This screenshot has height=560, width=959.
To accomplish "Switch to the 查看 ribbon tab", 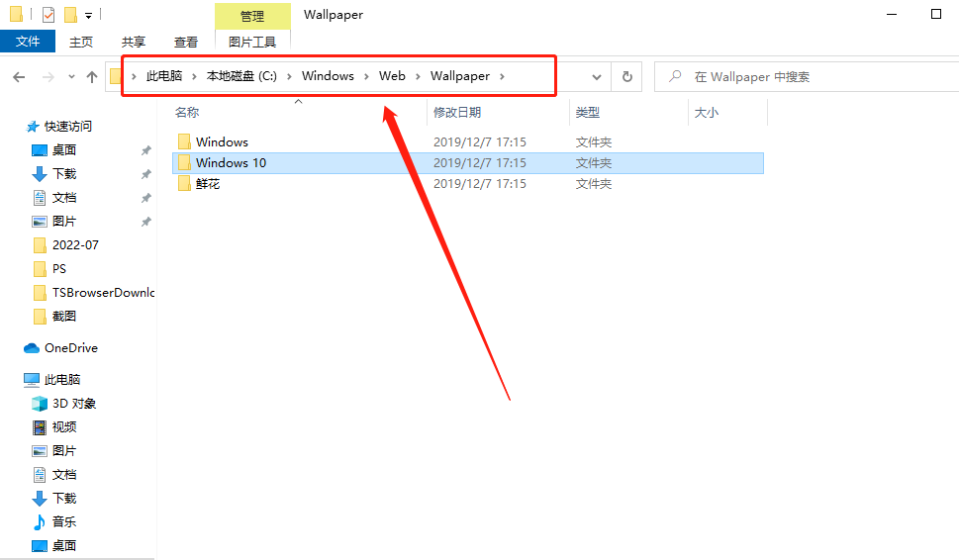I will coord(186,42).
